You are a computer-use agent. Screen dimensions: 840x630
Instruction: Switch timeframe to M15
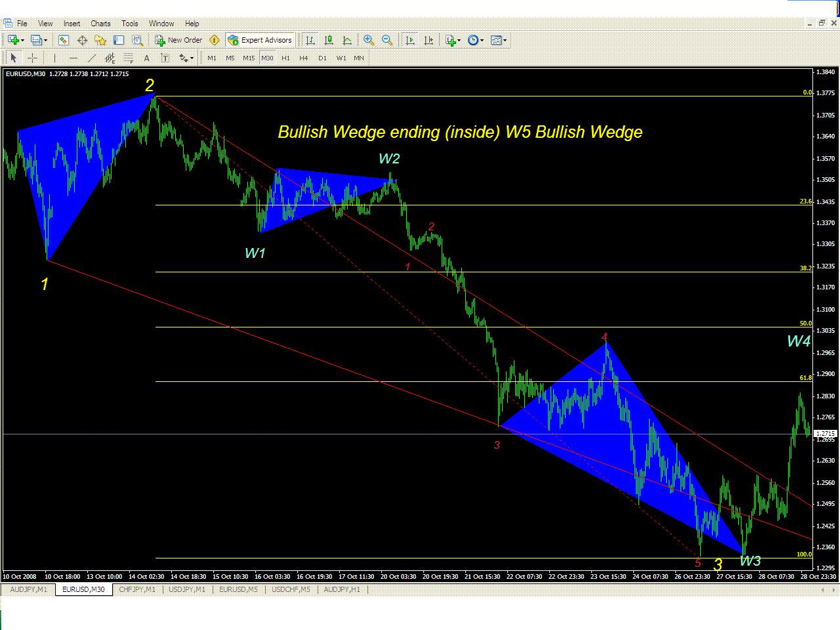[249, 58]
